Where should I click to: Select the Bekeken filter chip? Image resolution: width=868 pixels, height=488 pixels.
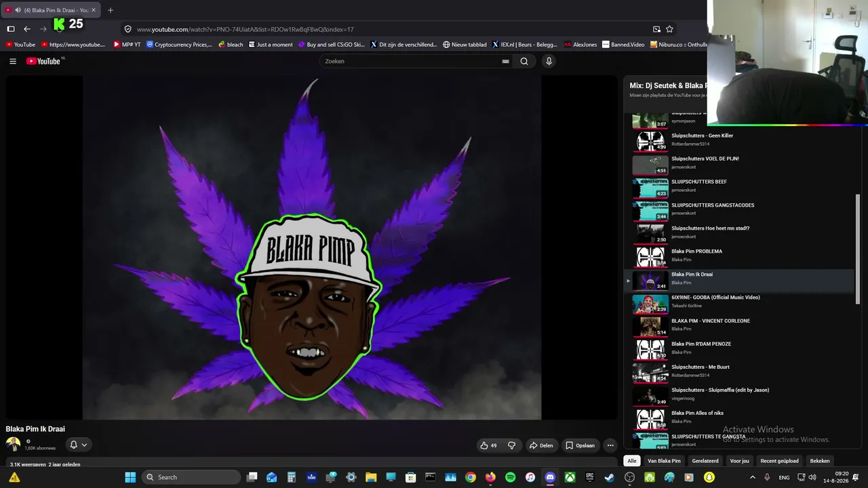820,461
